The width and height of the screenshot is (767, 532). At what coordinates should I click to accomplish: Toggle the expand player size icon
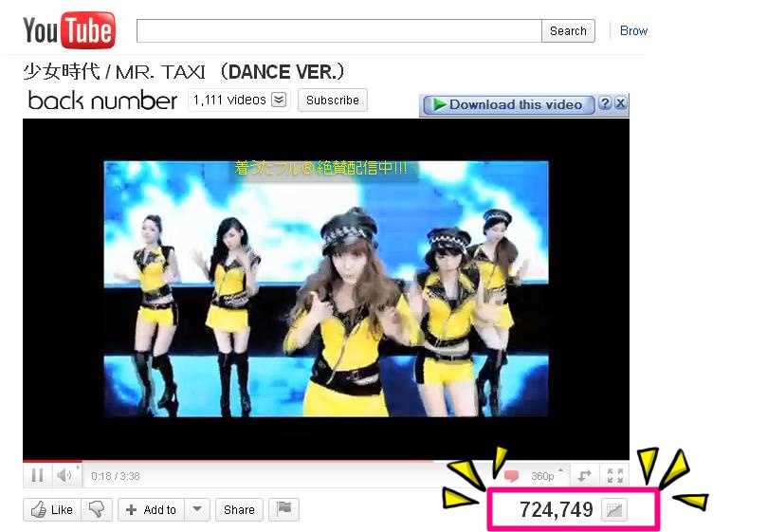tap(585, 476)
